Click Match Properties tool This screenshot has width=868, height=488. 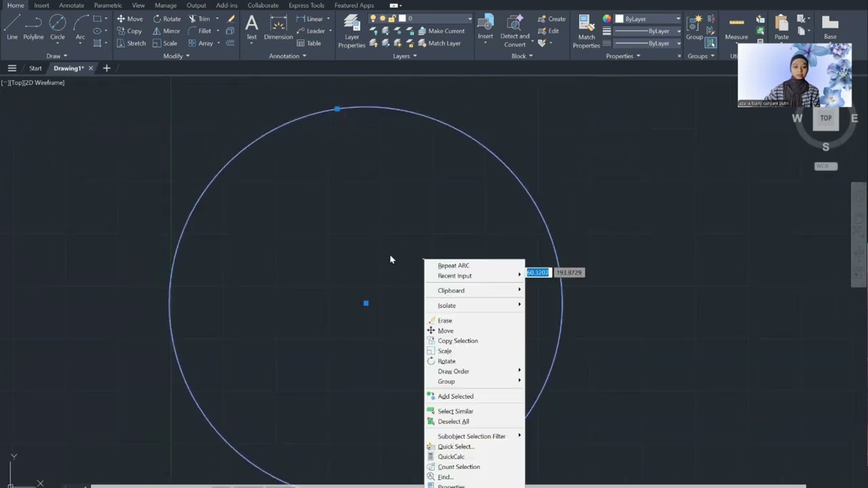pos(586,31)
